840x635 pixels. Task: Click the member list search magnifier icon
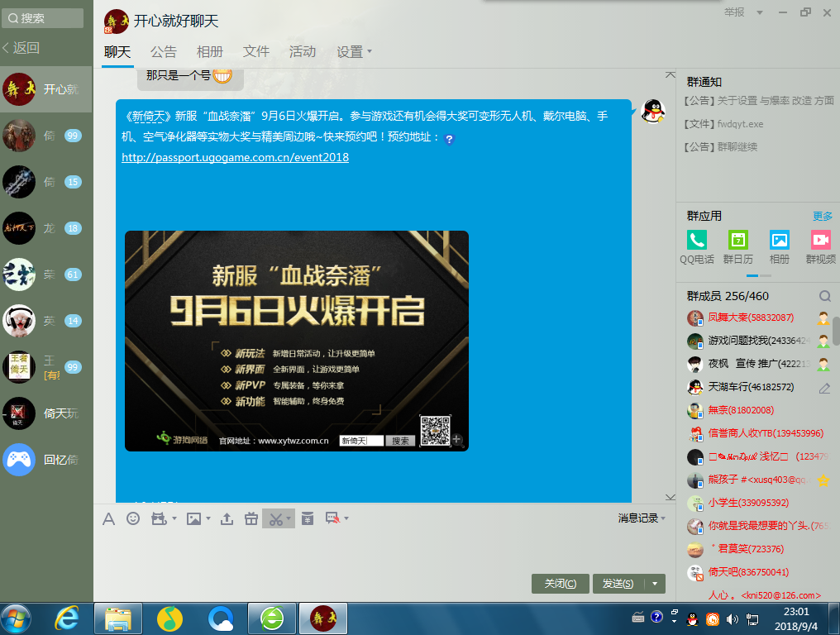click(824, 295)
